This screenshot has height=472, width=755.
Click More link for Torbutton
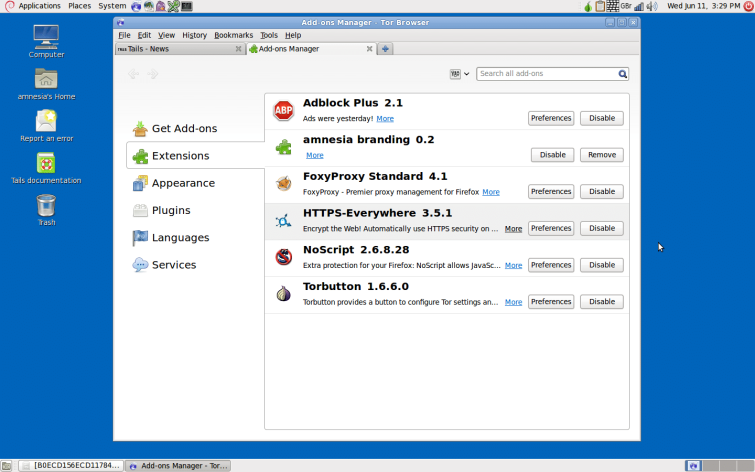click(x=513, y=302)
